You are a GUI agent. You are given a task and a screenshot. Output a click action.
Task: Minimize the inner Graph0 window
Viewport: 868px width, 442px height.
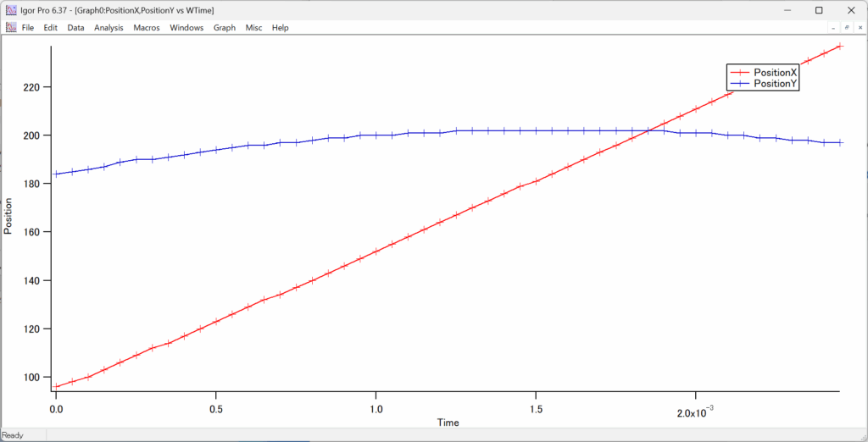pos(833,27)
